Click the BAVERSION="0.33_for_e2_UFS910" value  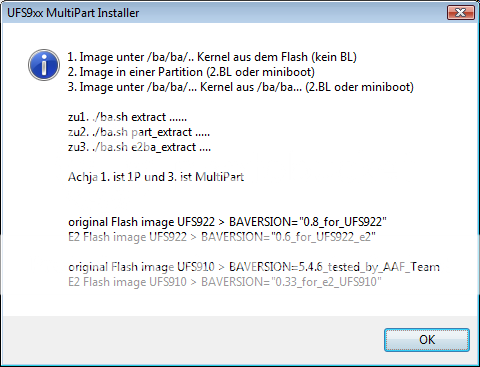click(x=291, y=282)
